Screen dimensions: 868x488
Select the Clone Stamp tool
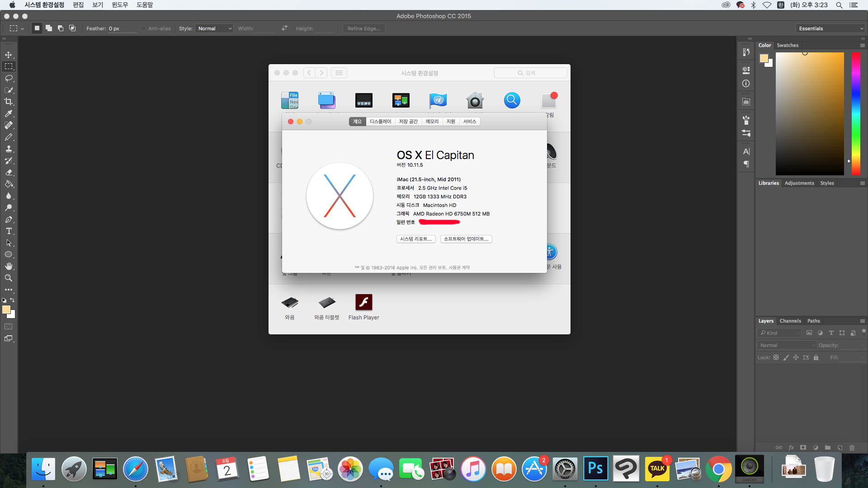9,149
